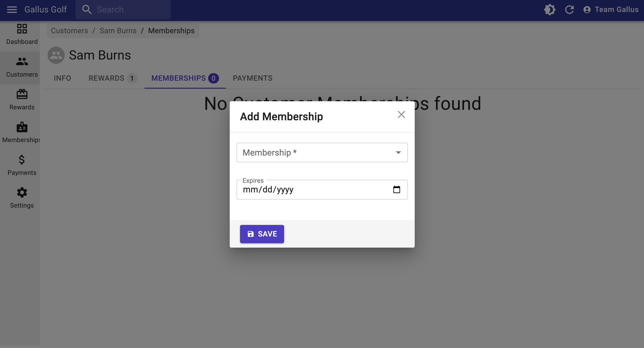This screenshot has width=644, height=348.
Task: Switch to the REWARDS tab
Action: (x=113, y=78)
